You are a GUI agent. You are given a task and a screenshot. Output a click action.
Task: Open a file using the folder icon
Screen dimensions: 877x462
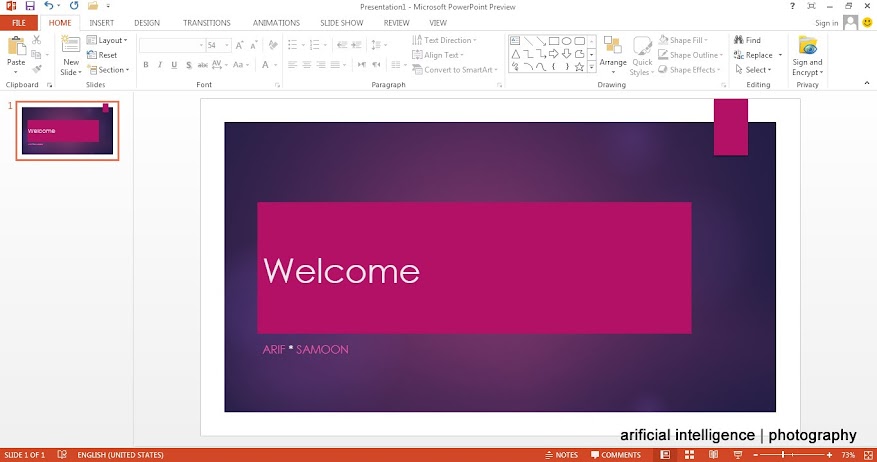[x=93, y=6]
